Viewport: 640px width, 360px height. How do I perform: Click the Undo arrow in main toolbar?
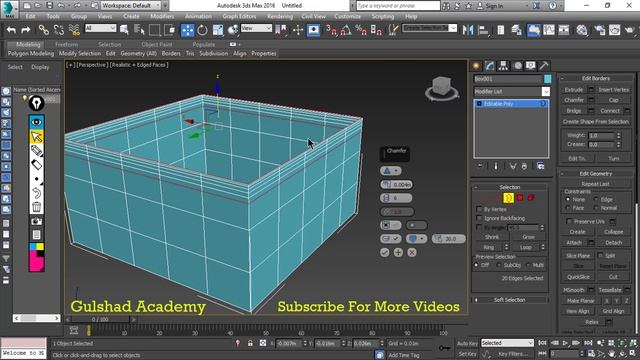(11, 29)
